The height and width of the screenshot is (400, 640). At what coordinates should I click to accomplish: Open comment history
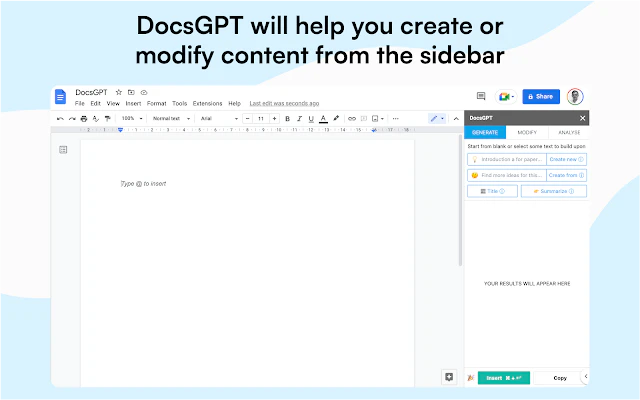click(481, 96)
